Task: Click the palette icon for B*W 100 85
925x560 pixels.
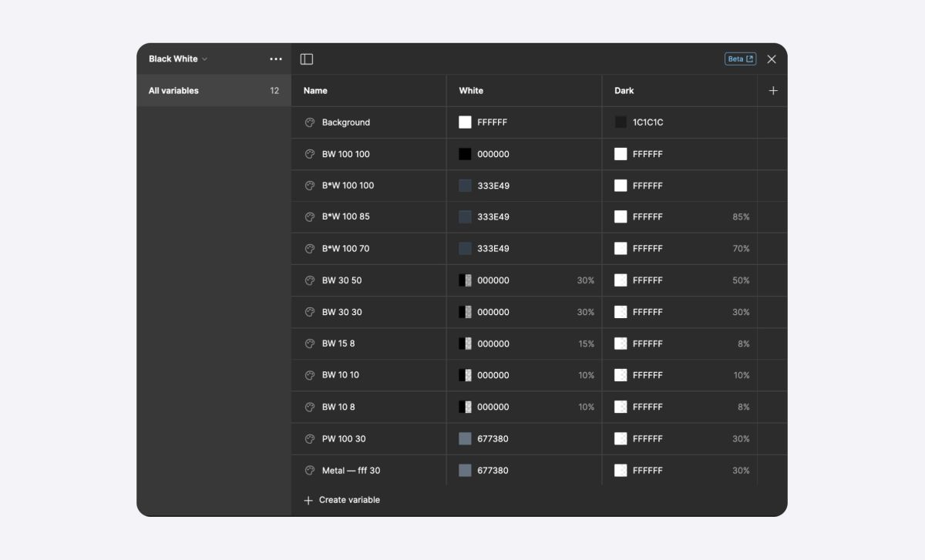Action: [x=310, y=217]
